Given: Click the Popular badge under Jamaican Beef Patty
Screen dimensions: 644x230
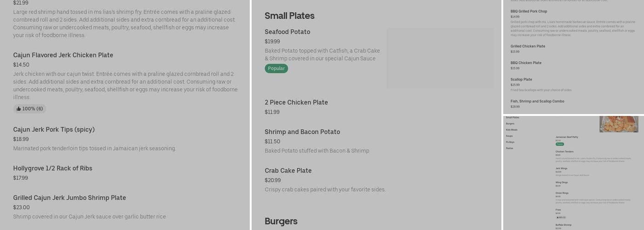Looking at the screenshot, I should click(559, 144).
